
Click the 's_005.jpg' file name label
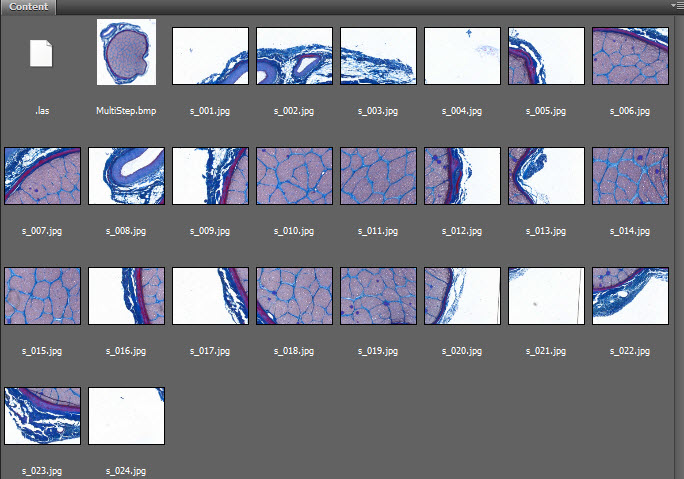[x=546, y=111]
